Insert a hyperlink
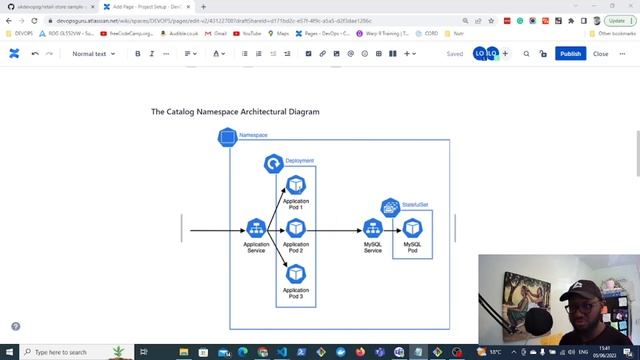640x360 pixels. coord(322,53)
